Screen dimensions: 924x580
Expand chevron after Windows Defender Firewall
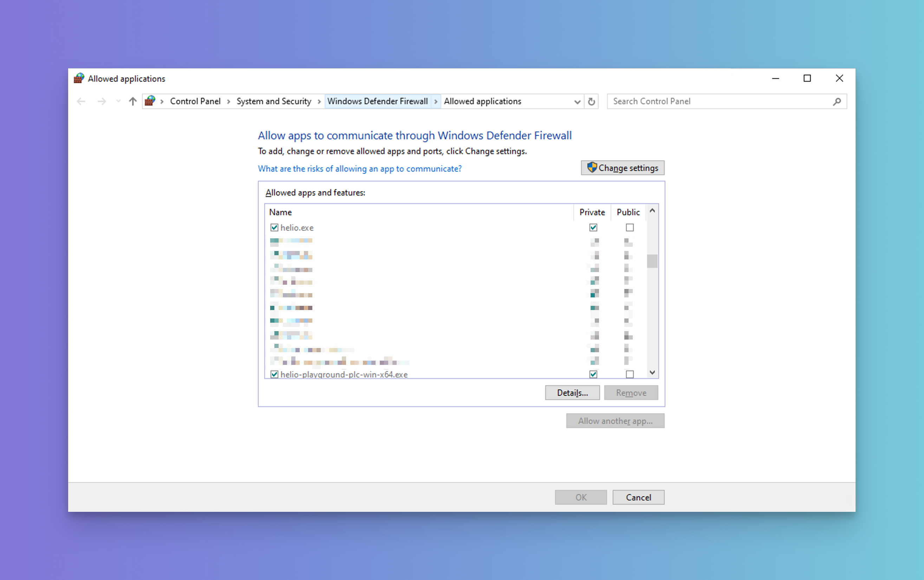tap(436, 101)
